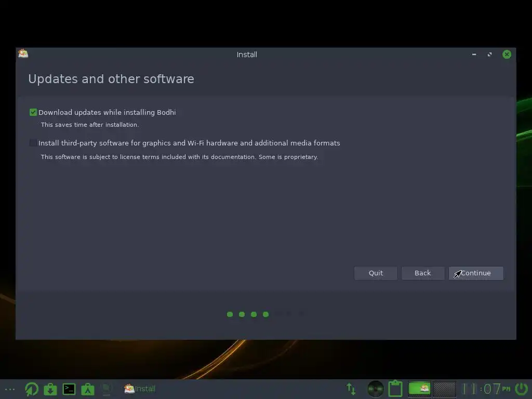Viewport: 532px width, 399px height.
Task: Close the Install window with green X
Action: click(507, 54)
